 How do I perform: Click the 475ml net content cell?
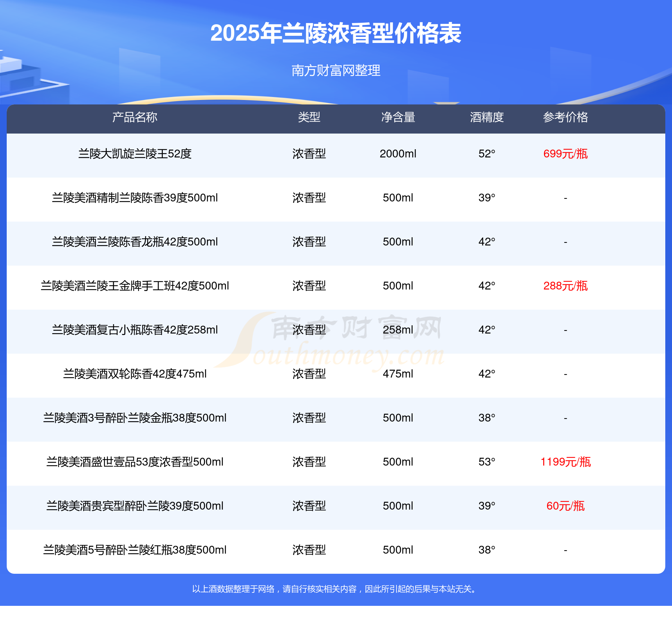tap(398, 374)
